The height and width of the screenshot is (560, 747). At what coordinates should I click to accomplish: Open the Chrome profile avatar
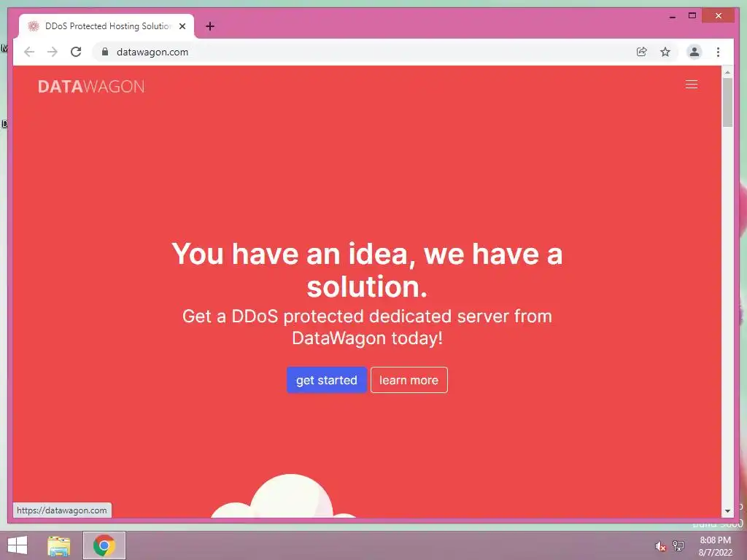(x=694, y=52)
